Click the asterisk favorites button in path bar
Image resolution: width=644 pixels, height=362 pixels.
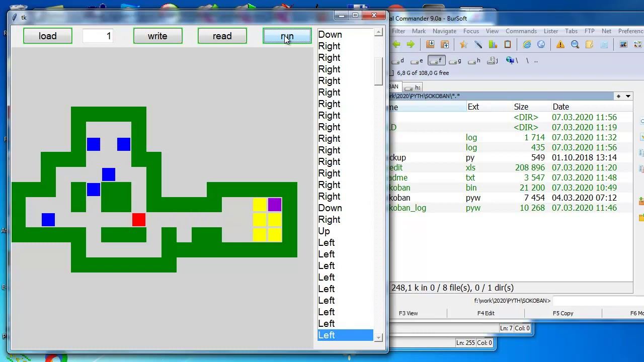(x=618, y=96)
